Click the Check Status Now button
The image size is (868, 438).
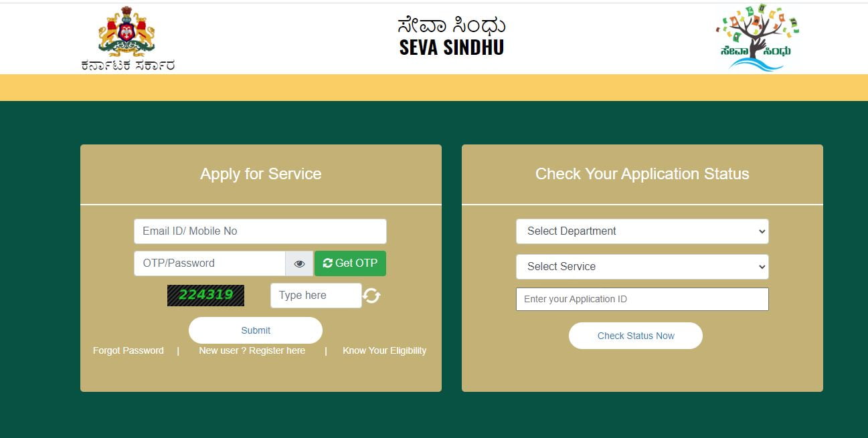636,336
